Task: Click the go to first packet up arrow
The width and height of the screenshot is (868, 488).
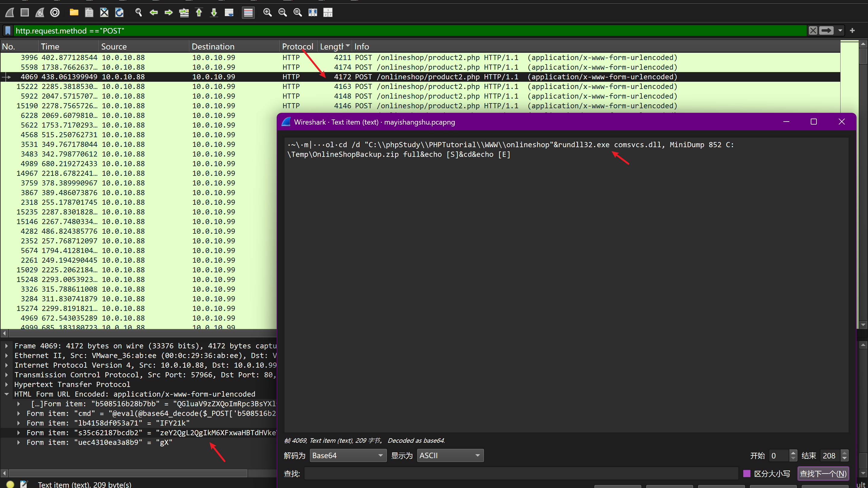Action: tap(199, 13)
